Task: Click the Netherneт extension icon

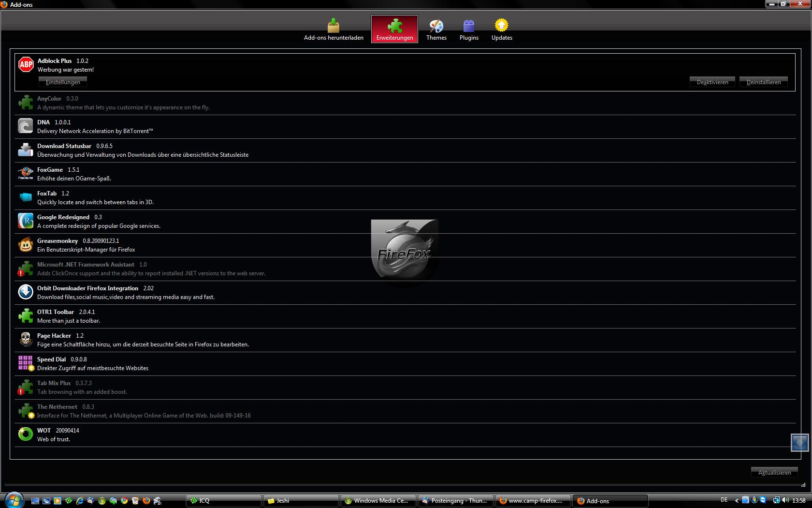Action: pos(26,411)
